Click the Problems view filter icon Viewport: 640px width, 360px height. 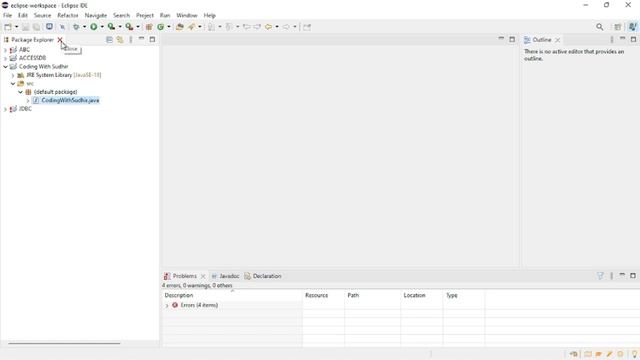coord(600,276)
